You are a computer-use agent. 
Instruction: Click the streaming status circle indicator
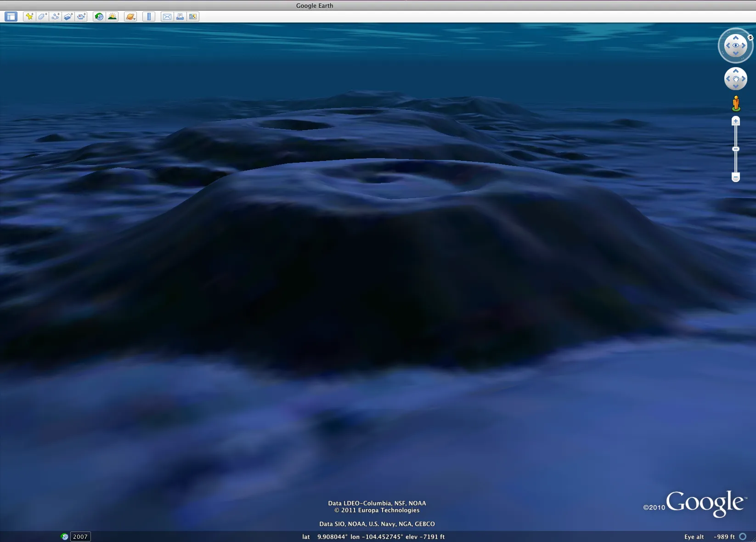click(743, 536)
